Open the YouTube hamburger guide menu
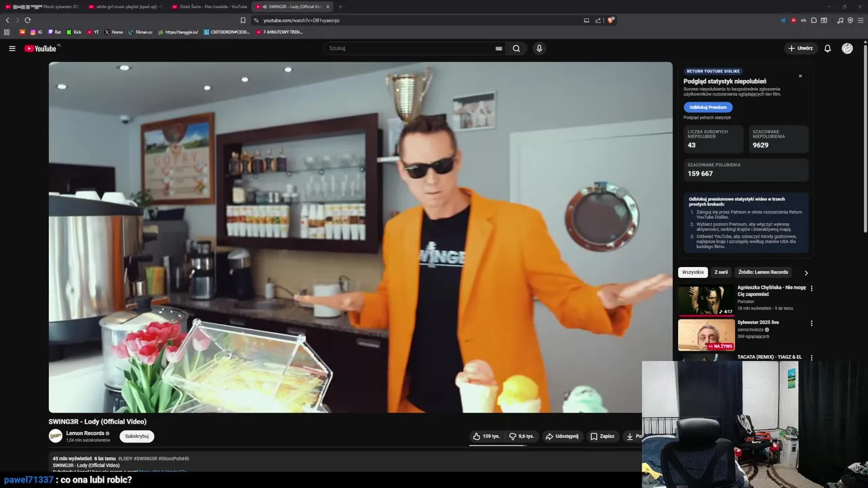This screenshot has height=488, width=868. (12, 49)
